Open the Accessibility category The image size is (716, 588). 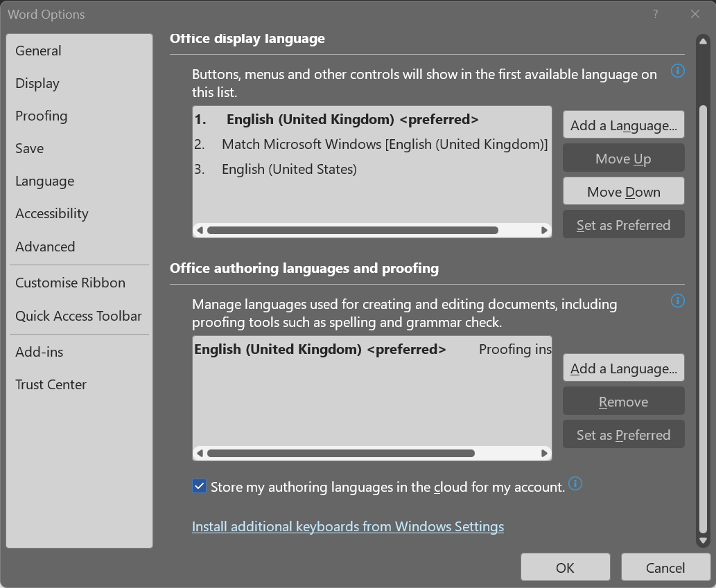pos(80,213)
